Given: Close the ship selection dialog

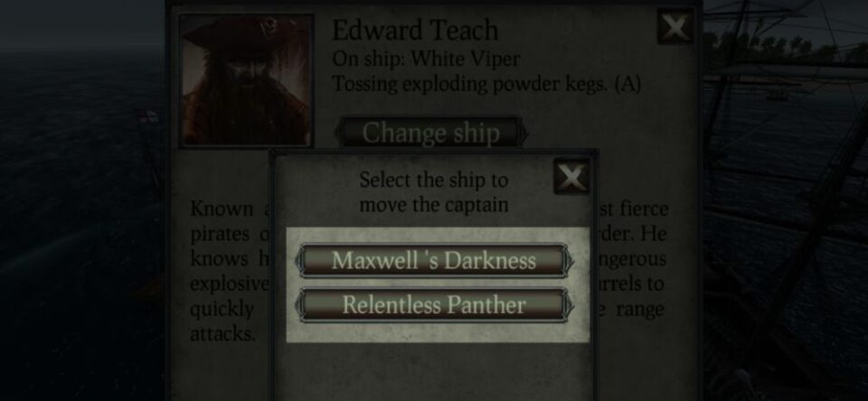Looking at the screenshot, I should pyautogui.click(x=571, y=177).
